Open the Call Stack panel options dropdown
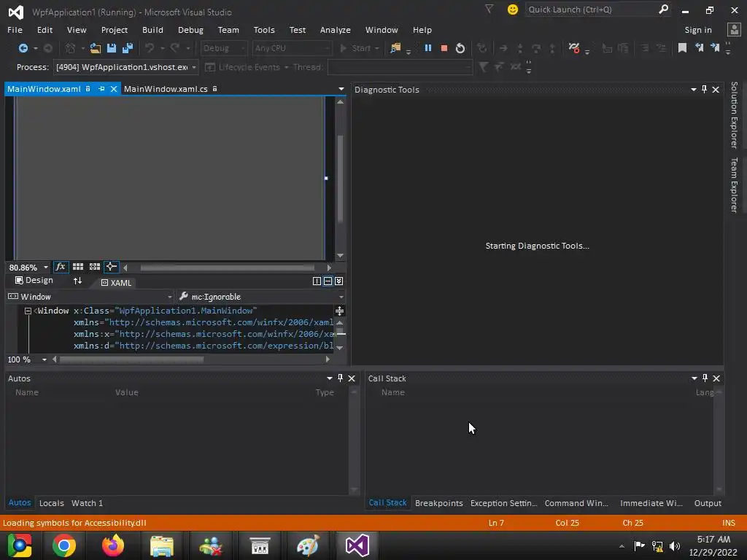Viewport: 747px width, 560px height. [694, 378]
